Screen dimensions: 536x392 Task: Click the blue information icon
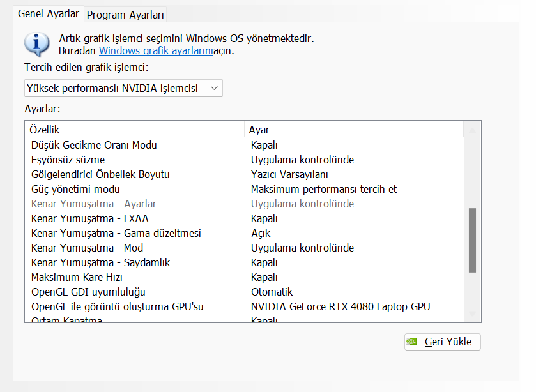[x=36, y=43]
